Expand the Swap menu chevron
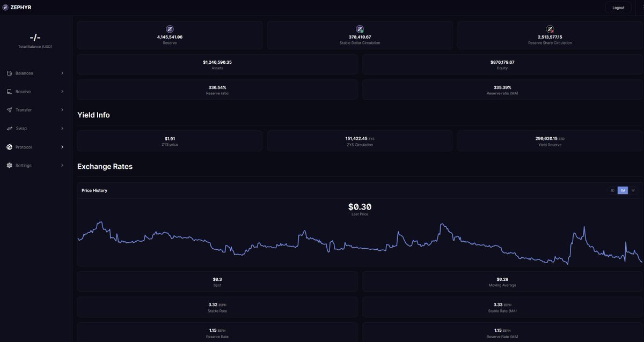This screenshot has height=342, width=644. click(x=62, y=129)
